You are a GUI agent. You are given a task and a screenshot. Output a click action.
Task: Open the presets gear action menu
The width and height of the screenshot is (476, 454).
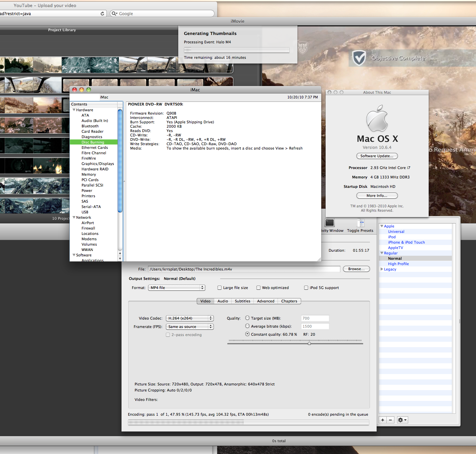[402, 420]
